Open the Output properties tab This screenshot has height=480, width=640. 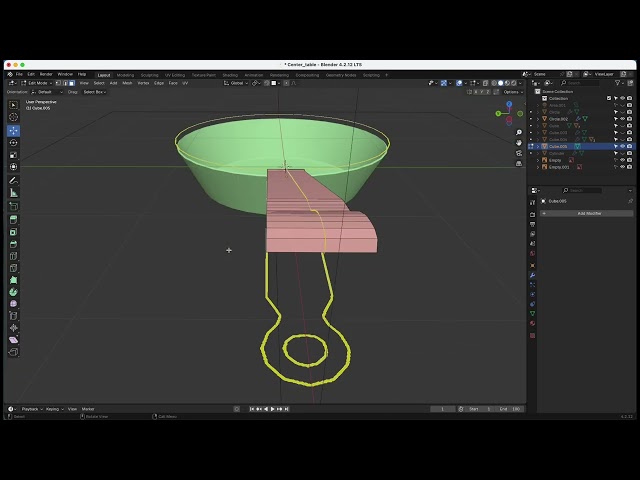point(532,224)
